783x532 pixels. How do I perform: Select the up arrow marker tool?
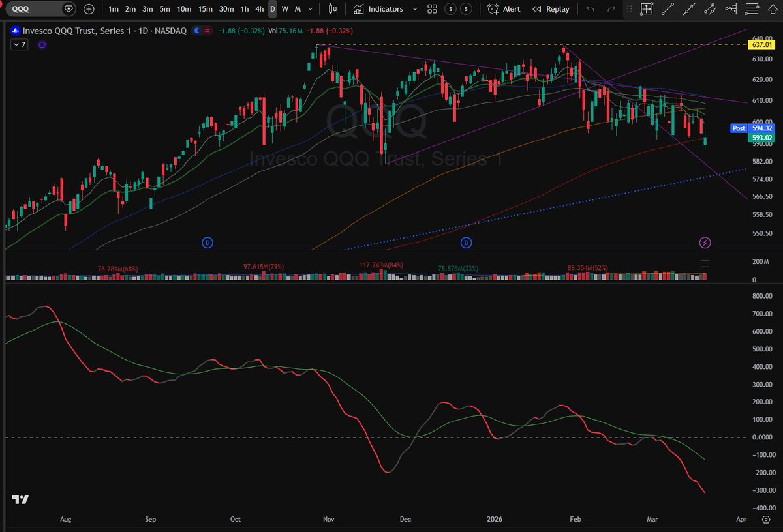(773, 9)
